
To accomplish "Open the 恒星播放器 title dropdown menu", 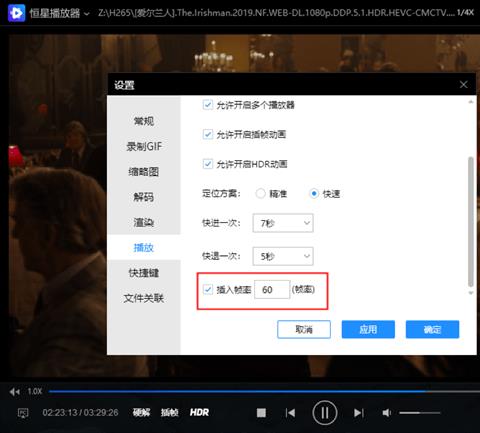I will [x=87, y=14].
